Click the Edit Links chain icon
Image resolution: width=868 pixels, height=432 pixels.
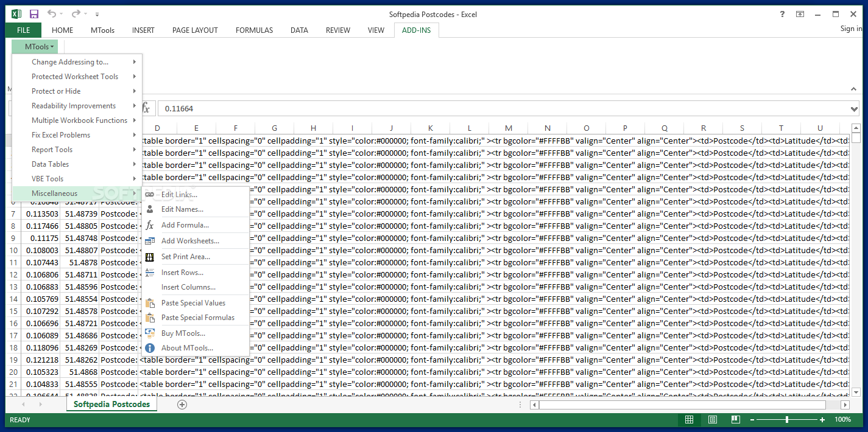click(150, 194)
